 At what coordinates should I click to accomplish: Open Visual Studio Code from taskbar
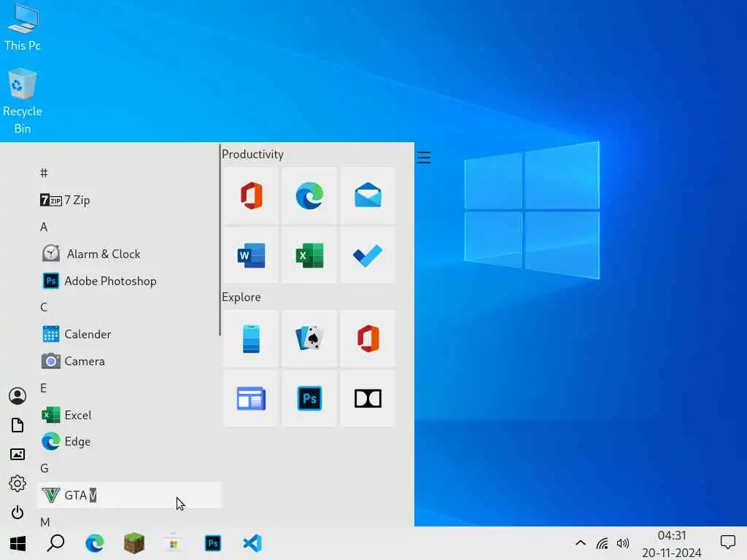coord(252,543)
